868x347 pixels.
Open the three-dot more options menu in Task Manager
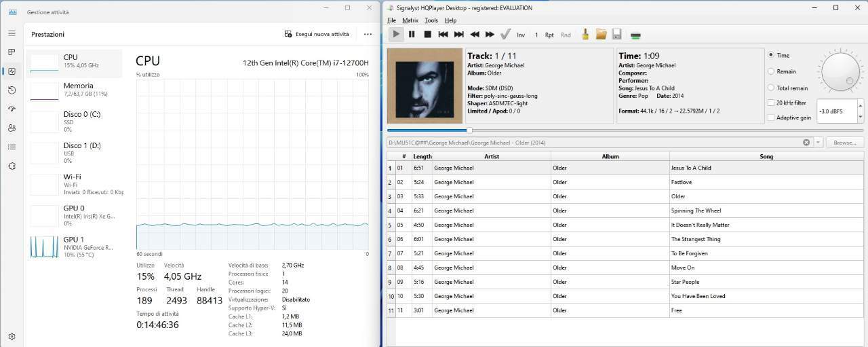(x=368, y=34)
